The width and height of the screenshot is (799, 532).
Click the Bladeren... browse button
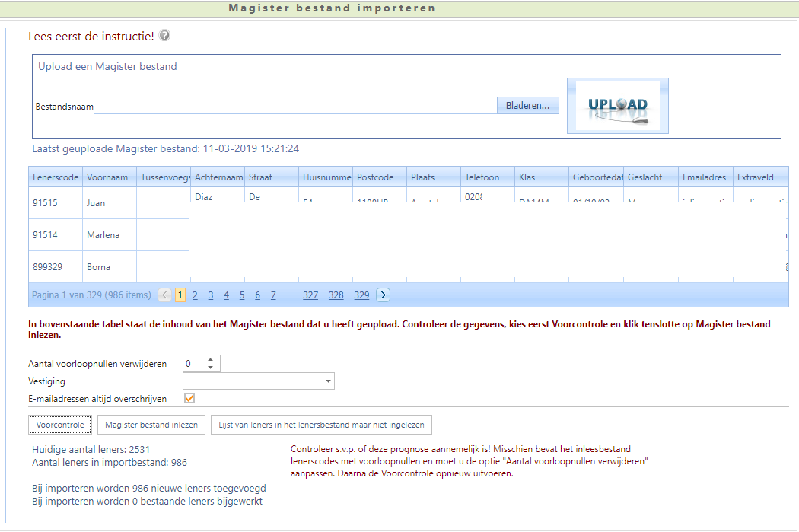pos(528,106)
